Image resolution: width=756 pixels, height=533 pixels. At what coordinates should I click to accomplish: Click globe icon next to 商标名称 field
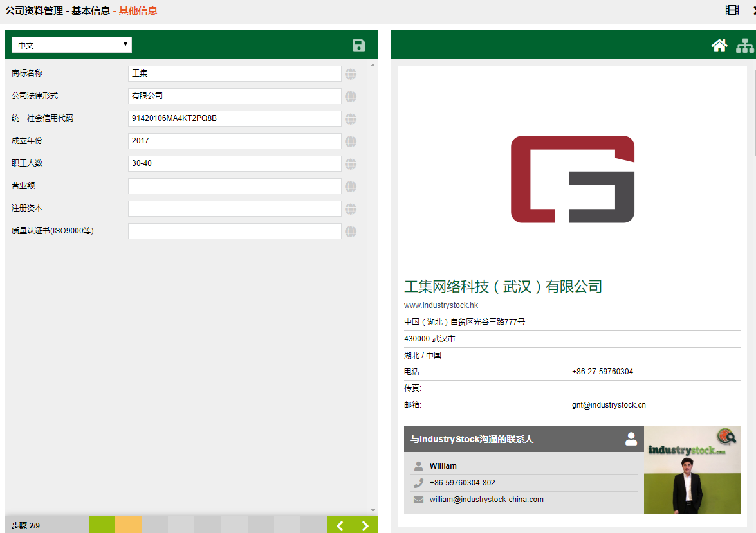351,74
